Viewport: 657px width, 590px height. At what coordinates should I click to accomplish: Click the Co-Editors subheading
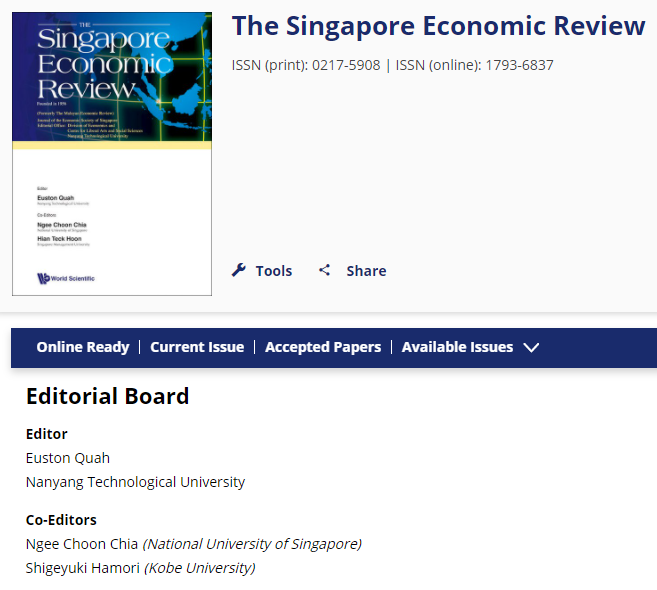coord(61,520)
